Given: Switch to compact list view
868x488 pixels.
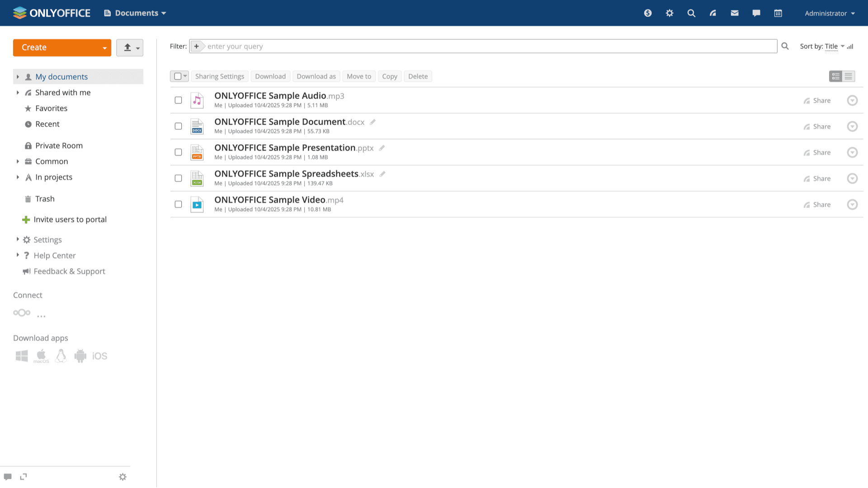Looking at the screenshot, I should pyautogui.click(x=849, y=76).
